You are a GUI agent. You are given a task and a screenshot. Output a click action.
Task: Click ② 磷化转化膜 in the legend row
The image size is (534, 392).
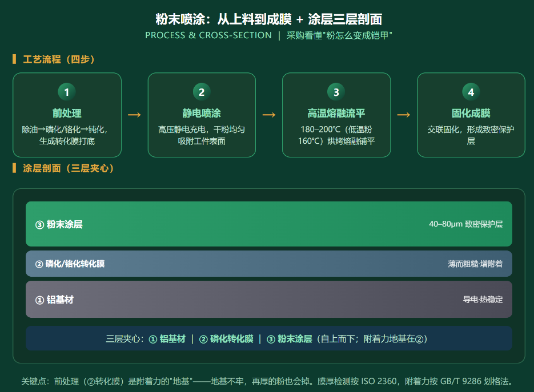click(226, 339)
